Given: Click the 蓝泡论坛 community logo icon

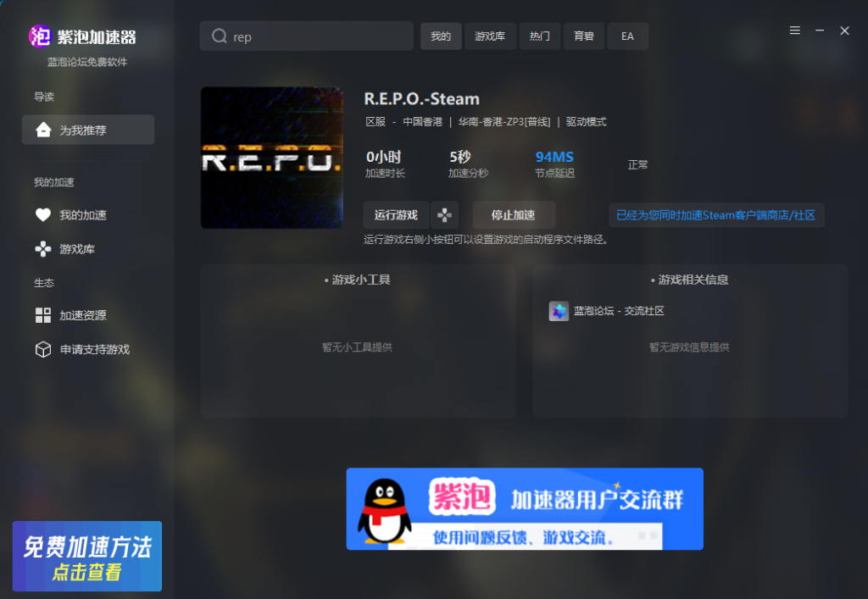Looking at the screenshot, I should tap(559, 311).
